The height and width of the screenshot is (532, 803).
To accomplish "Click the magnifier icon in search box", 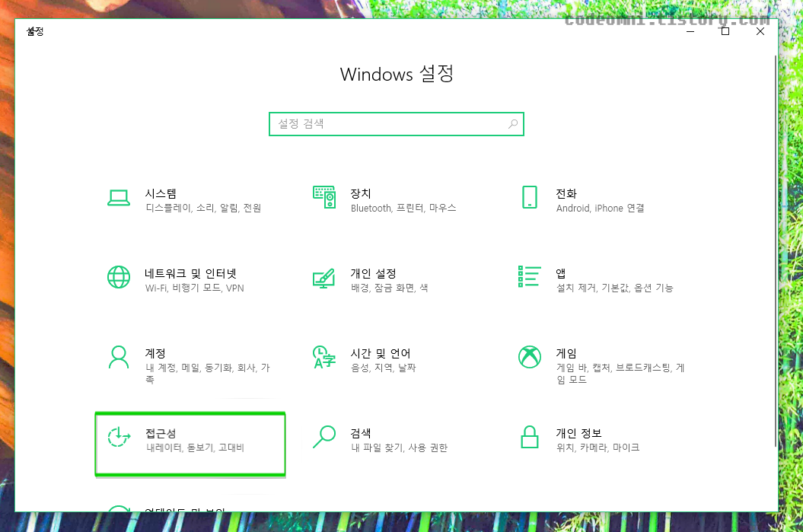I will coord(513,124).
